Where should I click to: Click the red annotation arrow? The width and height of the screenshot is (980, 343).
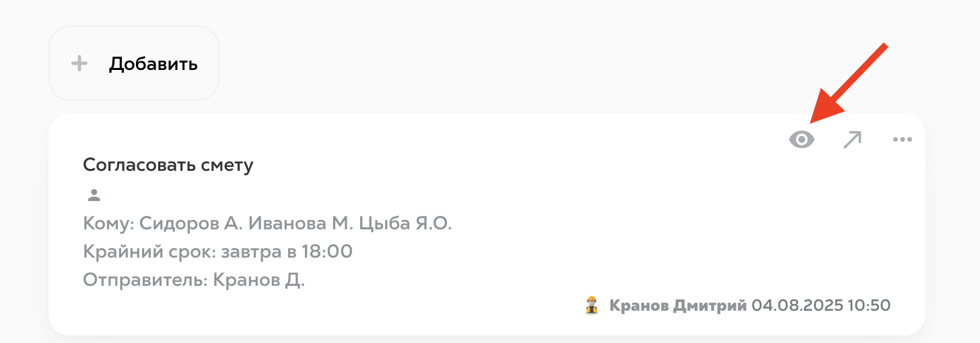click(x=849, y=84)
